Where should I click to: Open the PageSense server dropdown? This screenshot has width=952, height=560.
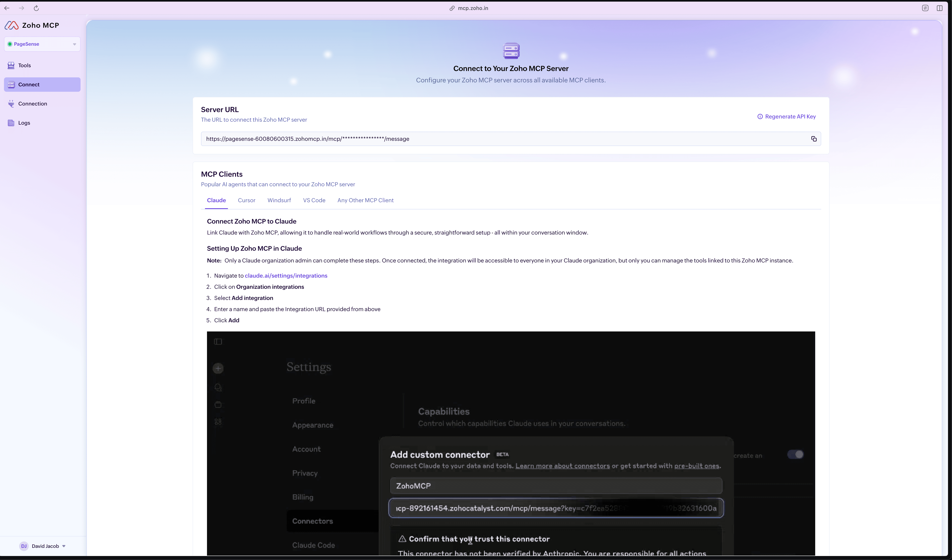pyautogui.click(x=42, y=44)
